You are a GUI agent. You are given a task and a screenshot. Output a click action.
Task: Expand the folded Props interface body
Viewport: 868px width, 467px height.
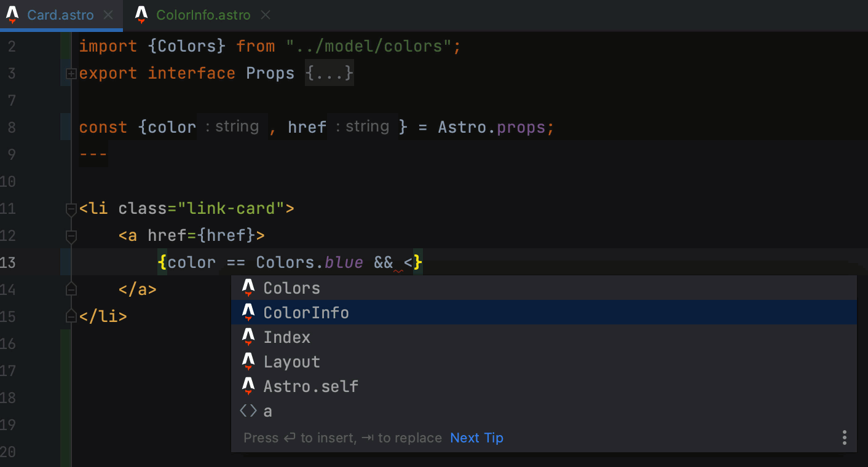coord(71,73)
